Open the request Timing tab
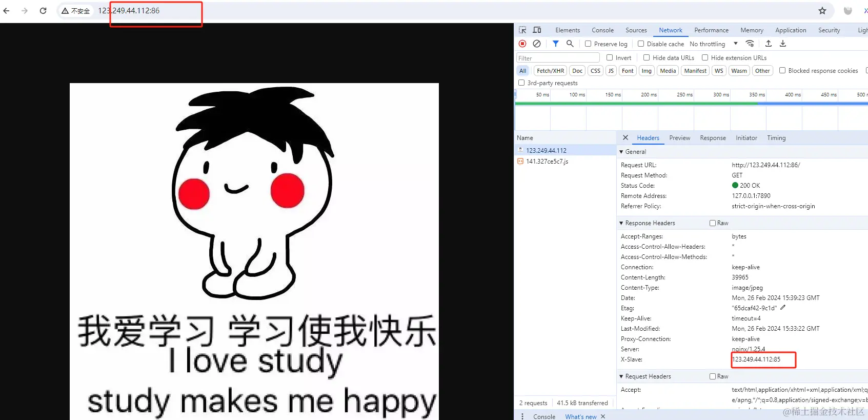Screen dimensions: 868x420 point(776,138)
